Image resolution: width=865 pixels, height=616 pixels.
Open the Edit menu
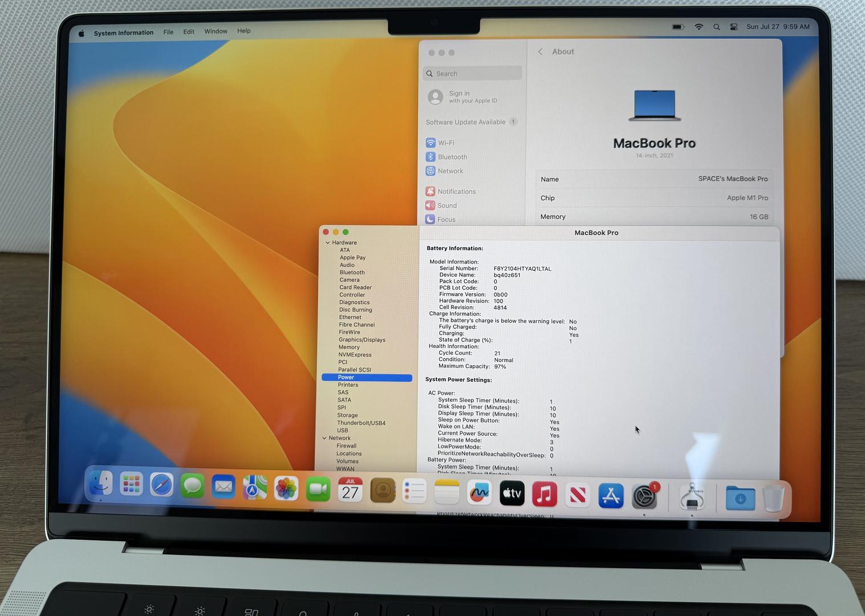point(189,32)
